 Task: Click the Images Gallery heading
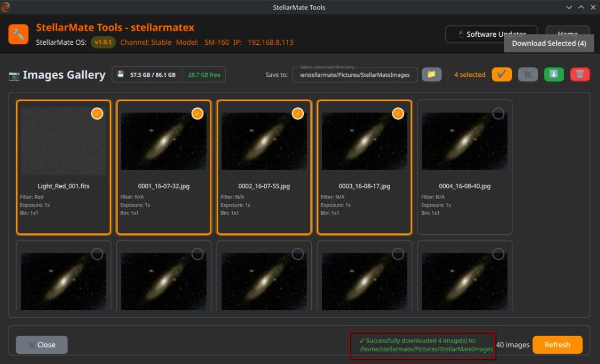[x=64, y=75]
